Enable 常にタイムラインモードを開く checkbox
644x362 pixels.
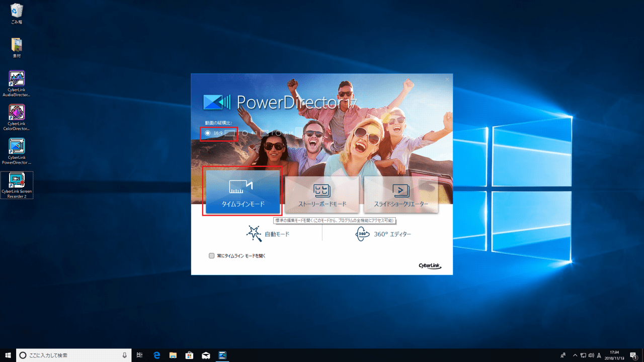point(212,256)
